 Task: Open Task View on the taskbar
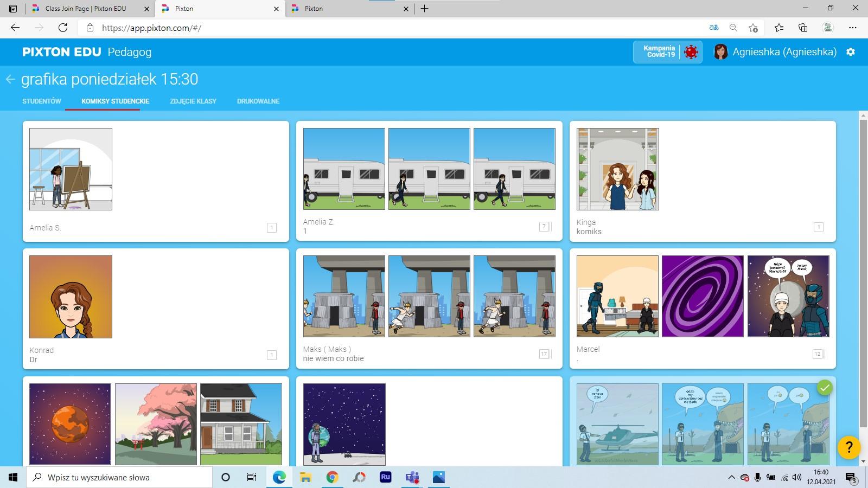pos(252,477)
